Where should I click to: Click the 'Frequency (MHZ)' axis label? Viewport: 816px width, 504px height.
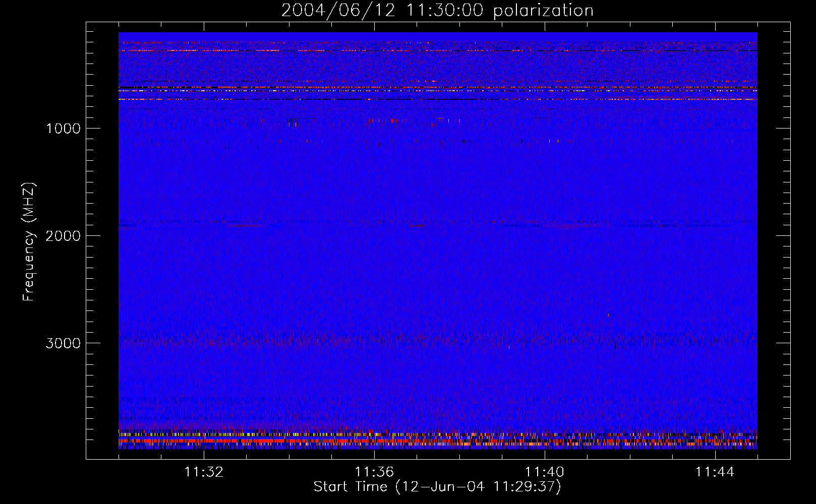point(29,241)
